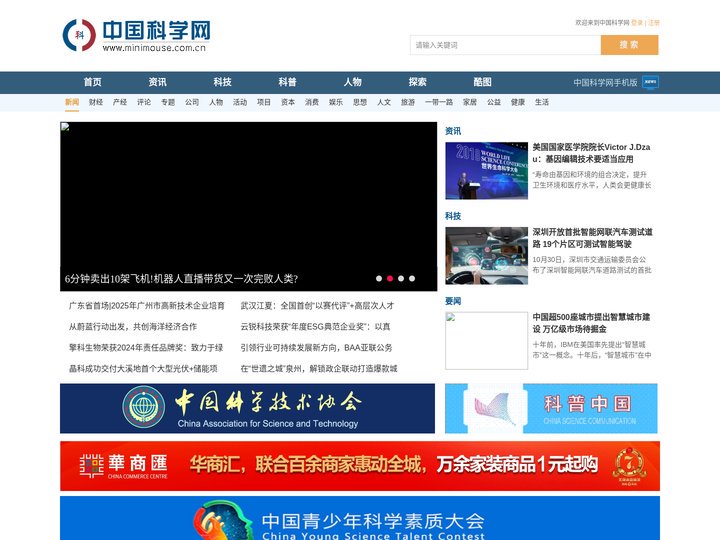Open the 登录 login link
This screenshot has width=720, height=540.
pos(637,22)
